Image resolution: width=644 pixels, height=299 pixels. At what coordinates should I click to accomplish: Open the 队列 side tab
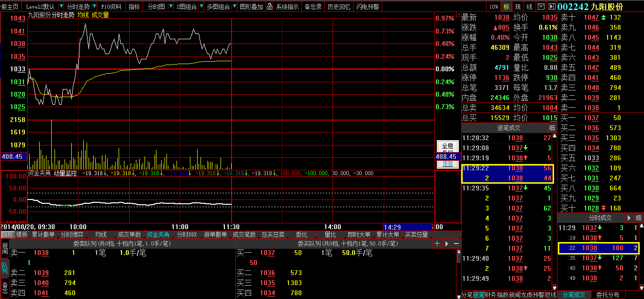[x=5, y=267]
